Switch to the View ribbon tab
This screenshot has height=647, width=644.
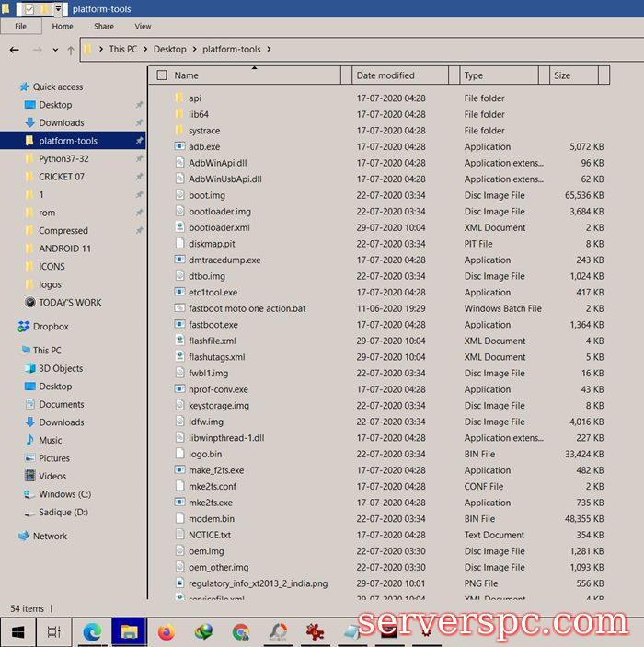click(143, 27)
